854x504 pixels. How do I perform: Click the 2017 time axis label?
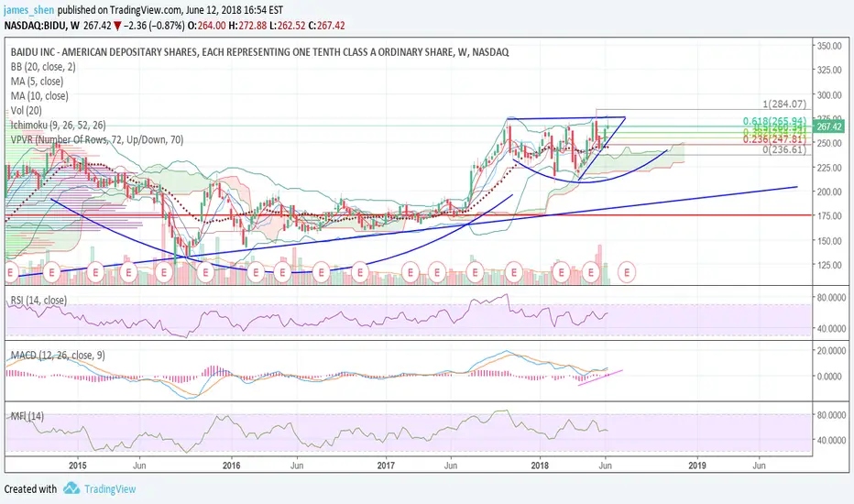click(x=386, y=466)
